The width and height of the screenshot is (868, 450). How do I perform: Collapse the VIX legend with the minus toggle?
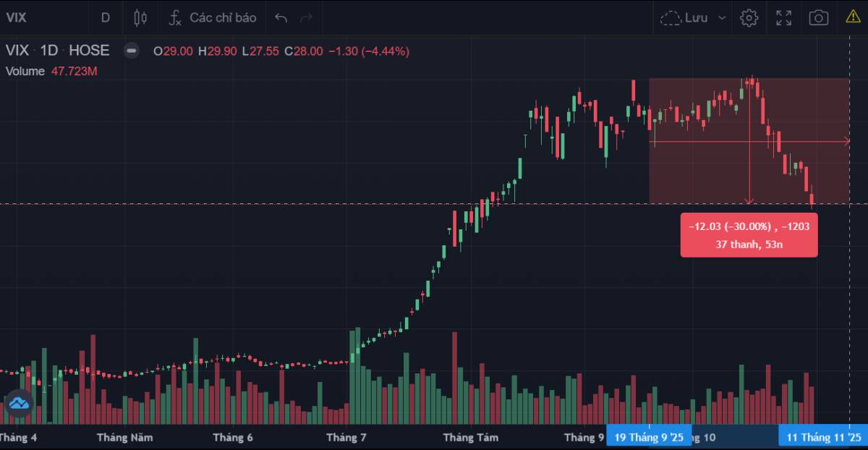pos(130,51)
